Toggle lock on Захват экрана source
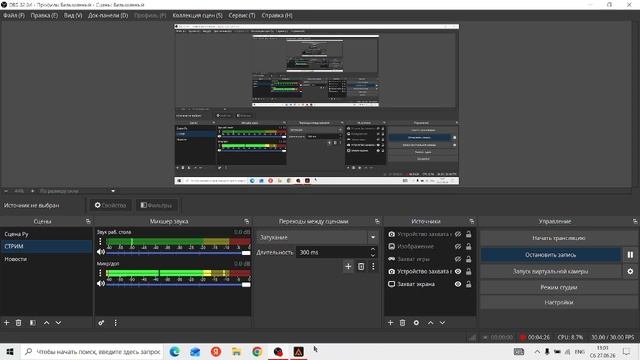Image resolution: width=640 pixels, height=360 pixels. [469, 284]
